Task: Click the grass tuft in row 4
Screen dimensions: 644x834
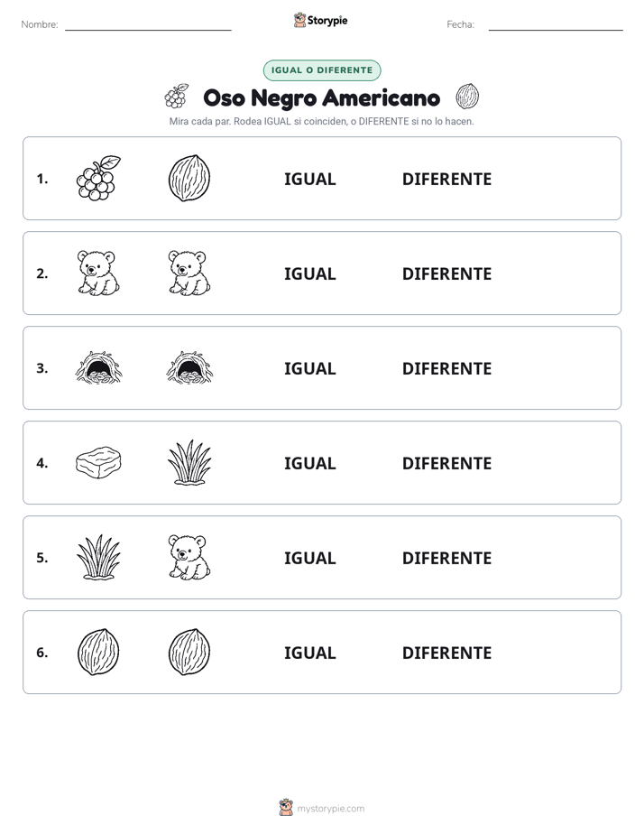Action: point(189,462)
